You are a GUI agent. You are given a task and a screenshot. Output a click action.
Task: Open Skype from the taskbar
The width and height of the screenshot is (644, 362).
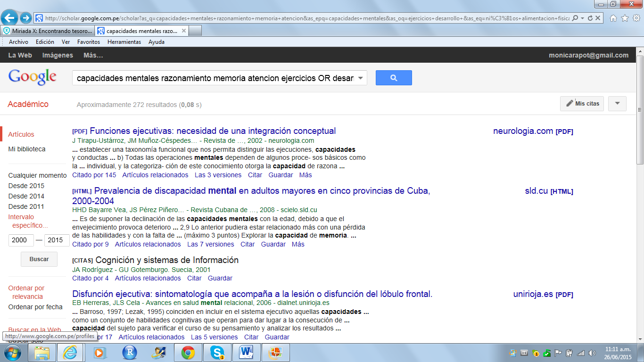pos(217,352)
